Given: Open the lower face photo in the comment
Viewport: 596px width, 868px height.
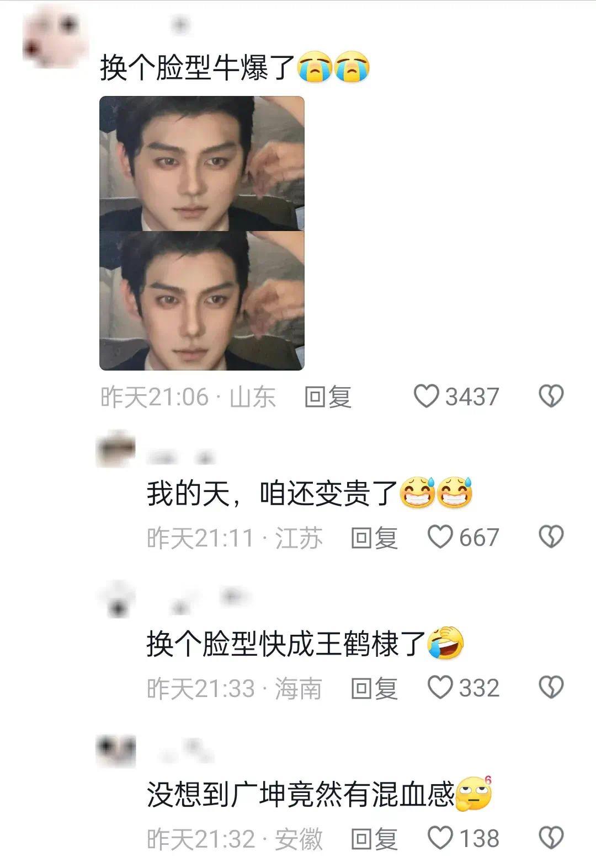Looking at the screenshot, I should point(202,301).
